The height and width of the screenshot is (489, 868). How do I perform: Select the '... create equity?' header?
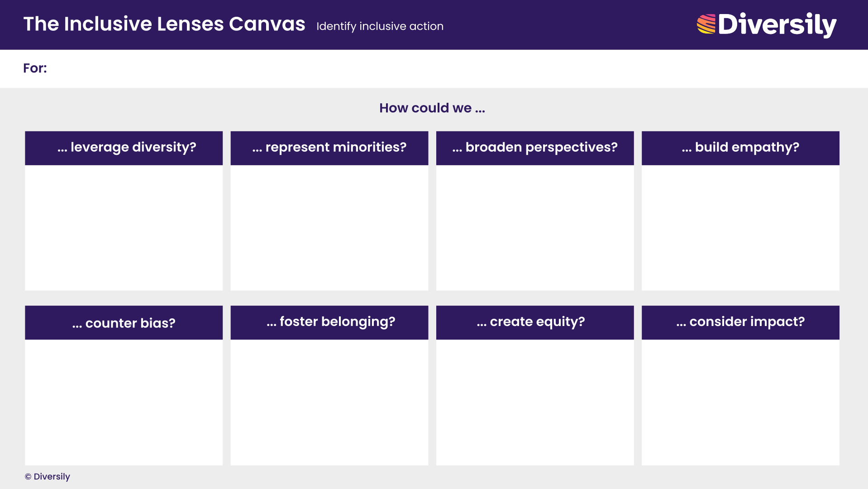click(x=534, y=322)
